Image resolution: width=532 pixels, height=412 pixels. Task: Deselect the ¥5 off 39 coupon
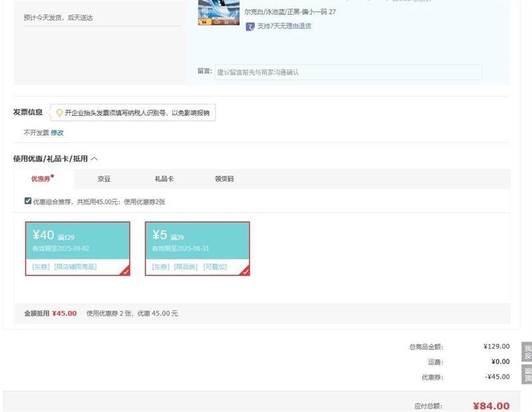click(198, 248)
